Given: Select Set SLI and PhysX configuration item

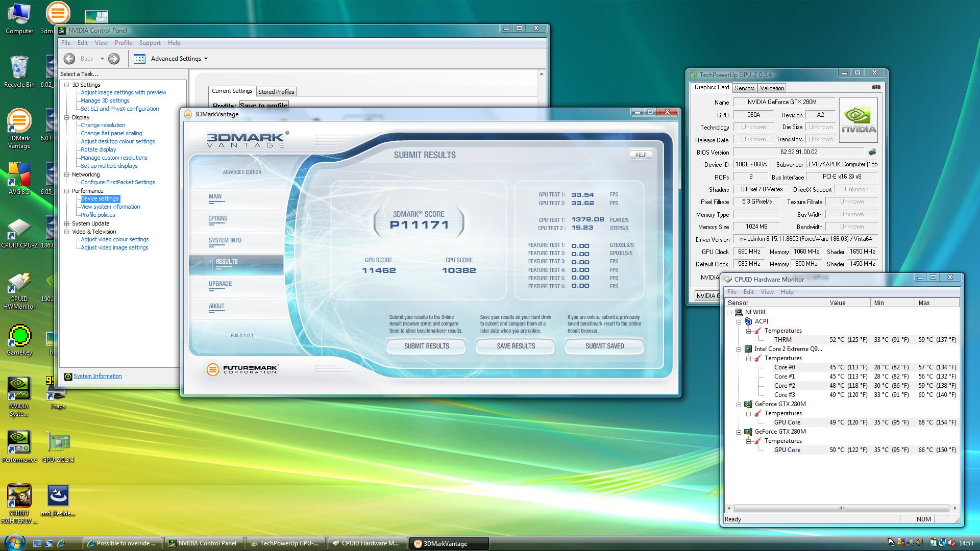Looking at the screenshot, I should click(120, 109).
